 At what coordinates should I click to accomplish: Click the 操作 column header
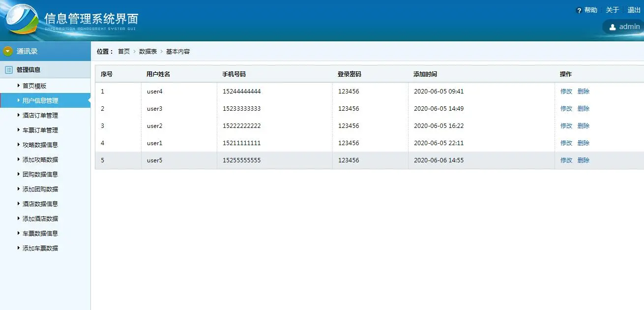[x=566, y=74]
